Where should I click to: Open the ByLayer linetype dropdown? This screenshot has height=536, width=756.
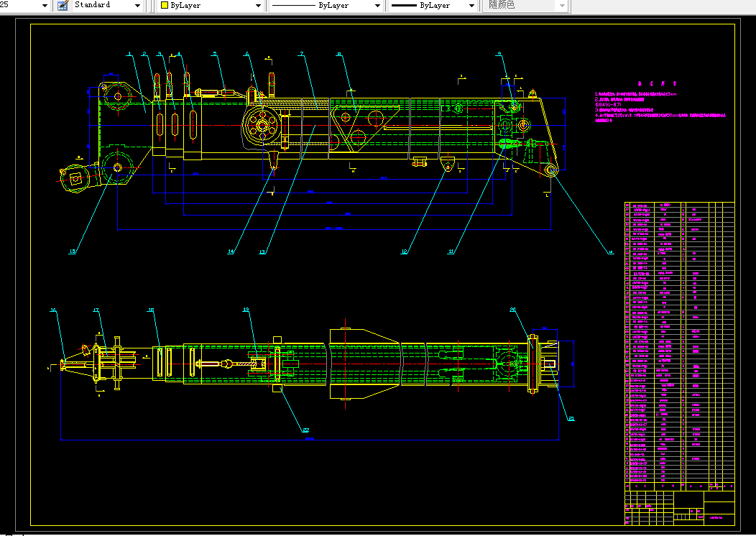[326, 5]
